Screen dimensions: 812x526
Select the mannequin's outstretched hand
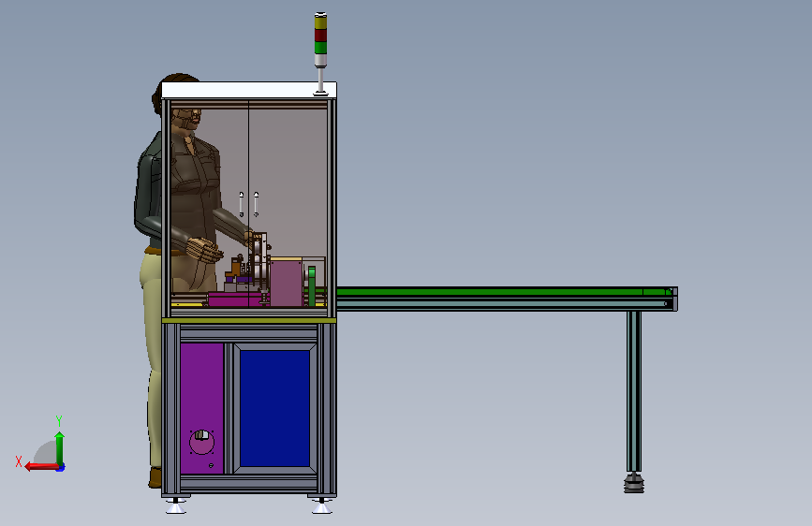click(205, 250)
